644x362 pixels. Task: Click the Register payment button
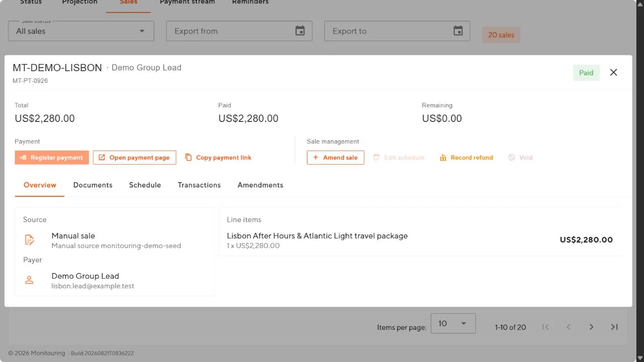coord(52,158)
